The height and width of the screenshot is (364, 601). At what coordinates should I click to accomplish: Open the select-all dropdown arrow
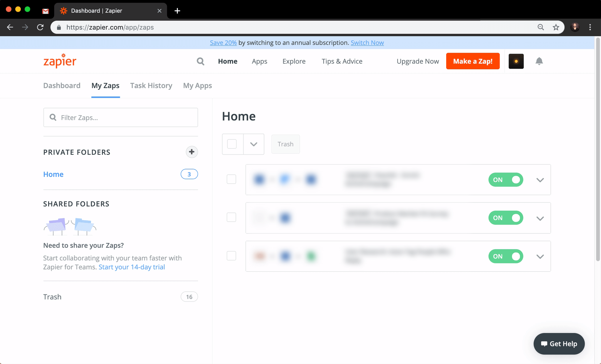[254, 144]
